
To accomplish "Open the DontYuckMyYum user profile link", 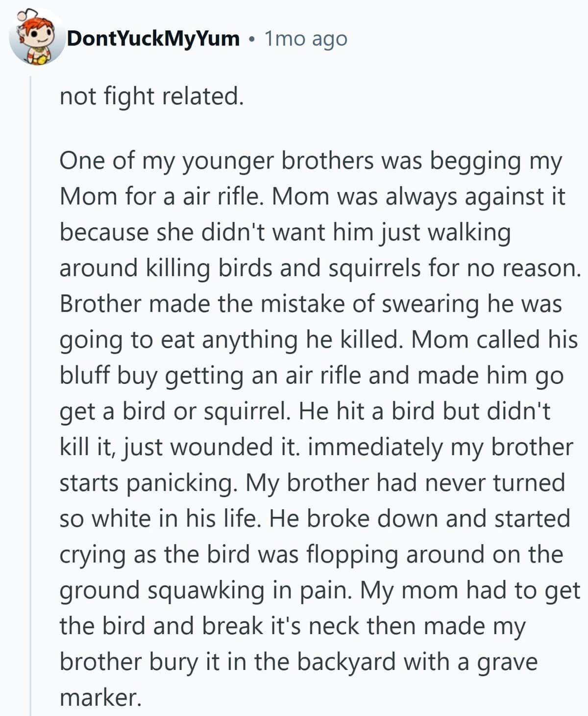I will coord(153,38).
